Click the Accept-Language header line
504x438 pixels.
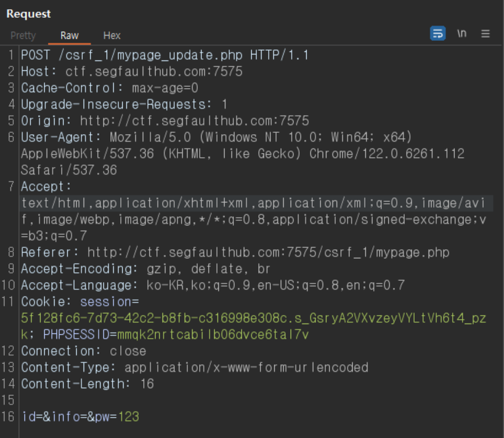[x=213, y=285]
